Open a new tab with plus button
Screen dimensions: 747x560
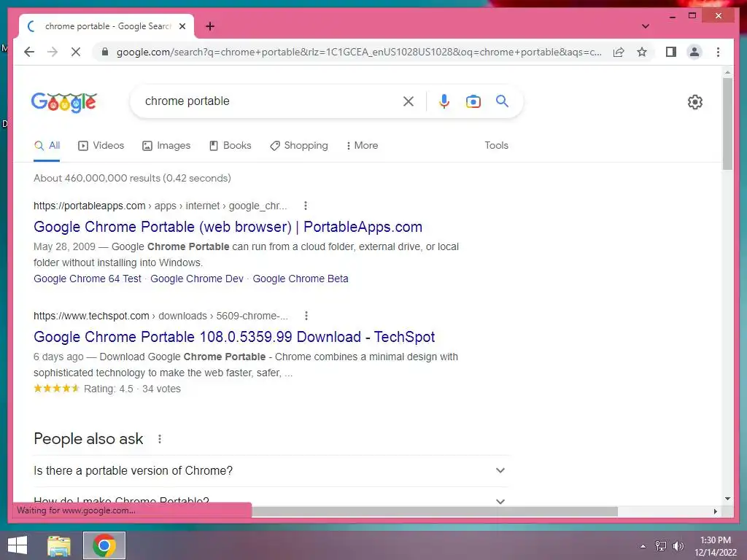point(210,26)
